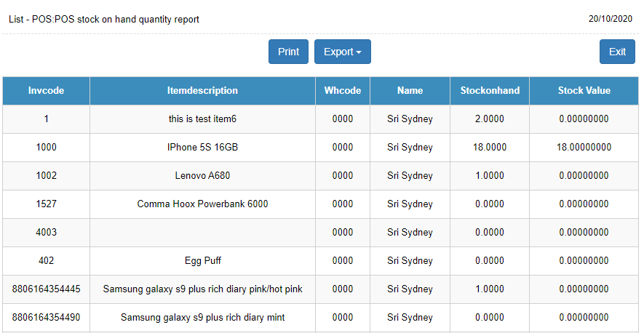This screenshot has height=333, width=644.
Task: Click the Print button
Action: [x=288, y=52]
